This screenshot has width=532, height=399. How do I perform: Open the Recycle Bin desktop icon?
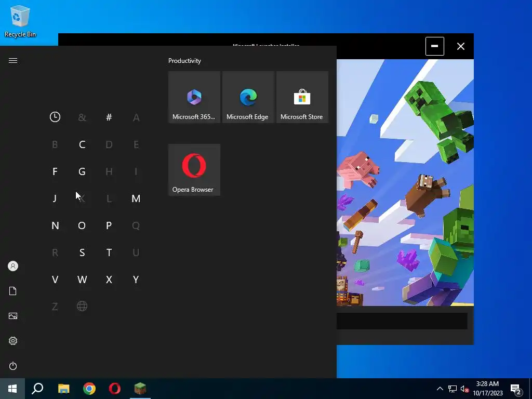coord(20,21)
